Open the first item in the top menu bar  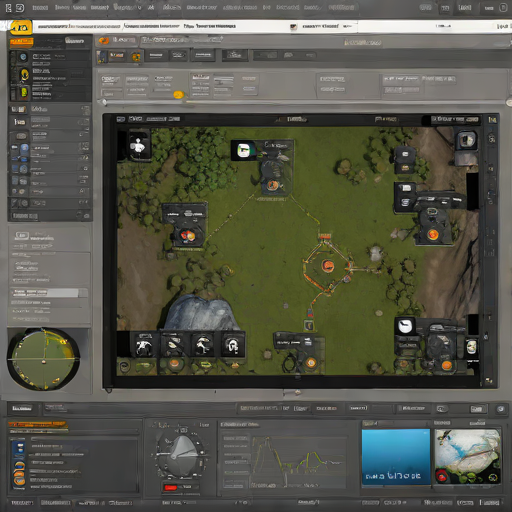40,7
